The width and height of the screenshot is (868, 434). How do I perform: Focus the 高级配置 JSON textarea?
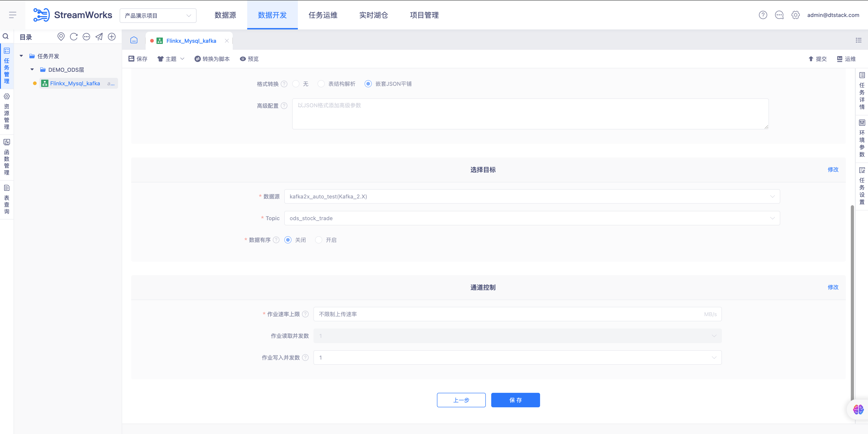530,114
